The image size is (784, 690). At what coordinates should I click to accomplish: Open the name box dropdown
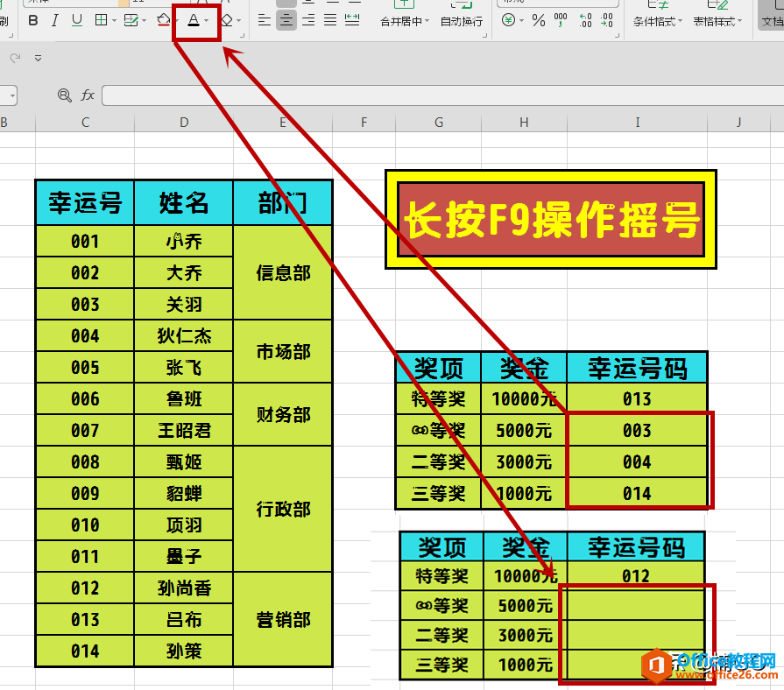(x=12, y=95)
